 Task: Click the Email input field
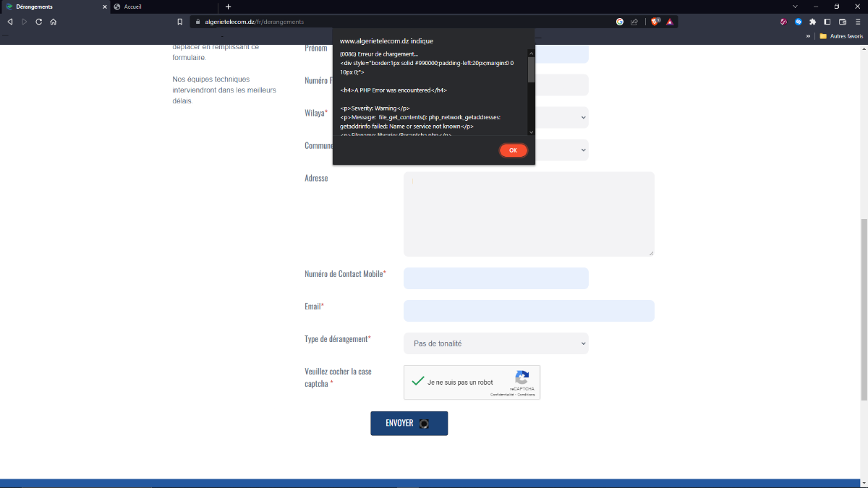[x=529, y=311]
